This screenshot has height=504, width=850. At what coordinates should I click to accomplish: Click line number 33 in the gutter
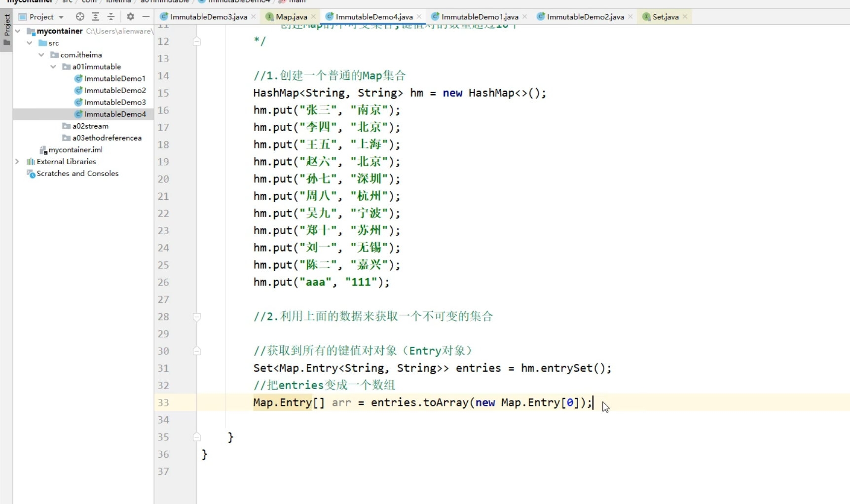(163, 403)
